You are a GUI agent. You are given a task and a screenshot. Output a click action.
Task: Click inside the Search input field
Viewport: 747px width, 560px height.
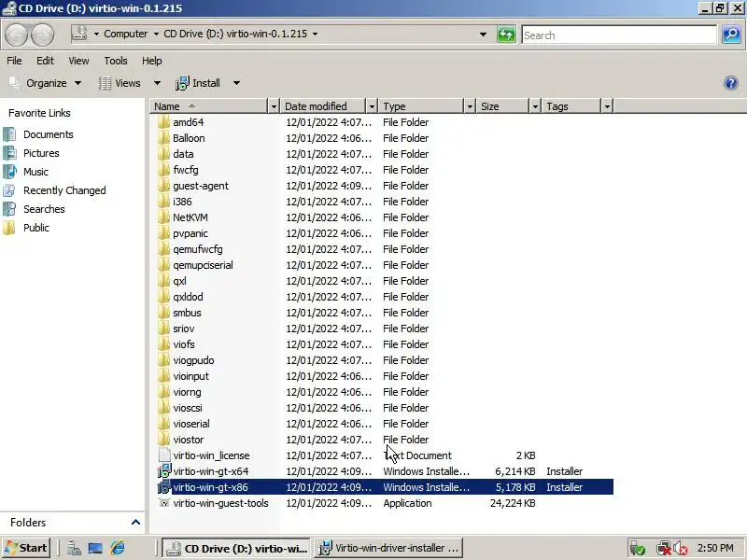point(619,35)
